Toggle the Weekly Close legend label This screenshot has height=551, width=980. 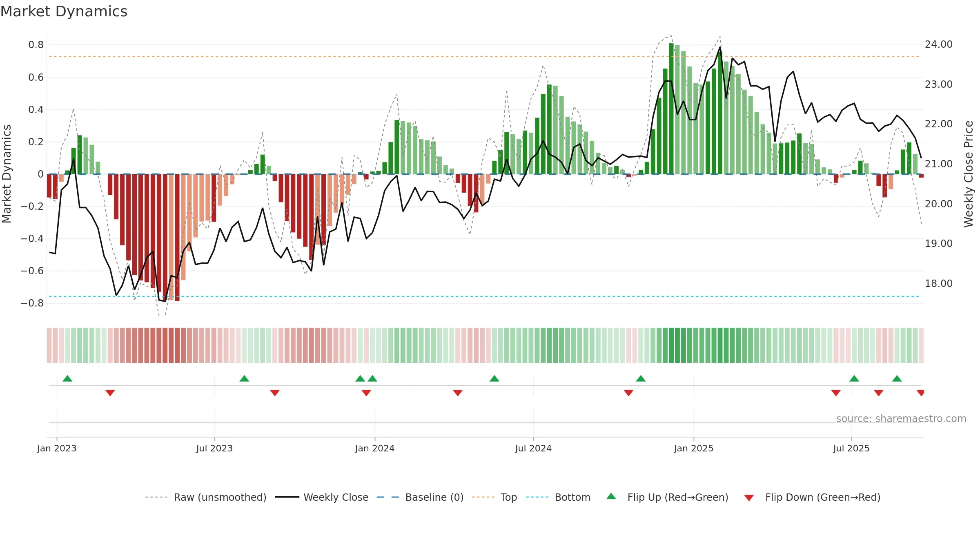336,497
